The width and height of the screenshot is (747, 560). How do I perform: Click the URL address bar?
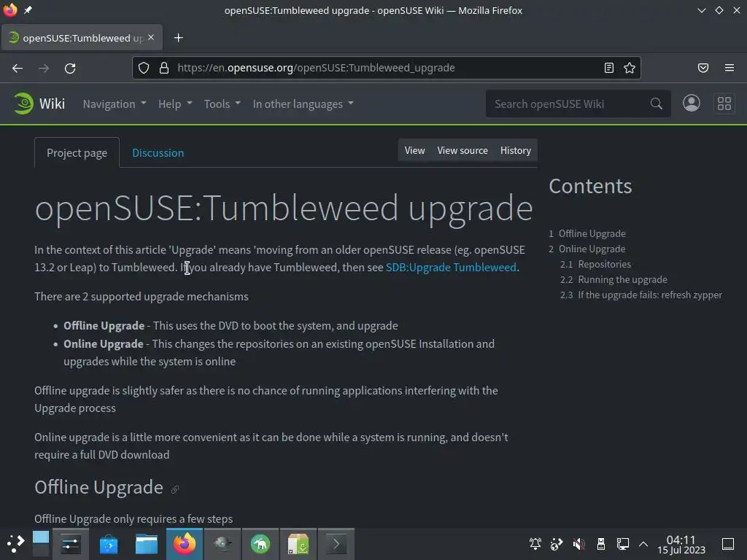click(x=387, y=68)
